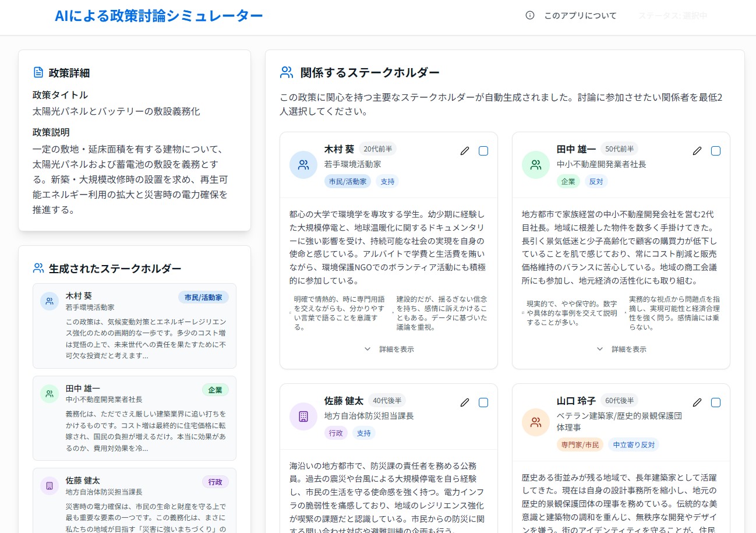This screenshot has height=533, width=756.
Task: Check the box on 佐藤 健太's card
Action: coord(483,403)
